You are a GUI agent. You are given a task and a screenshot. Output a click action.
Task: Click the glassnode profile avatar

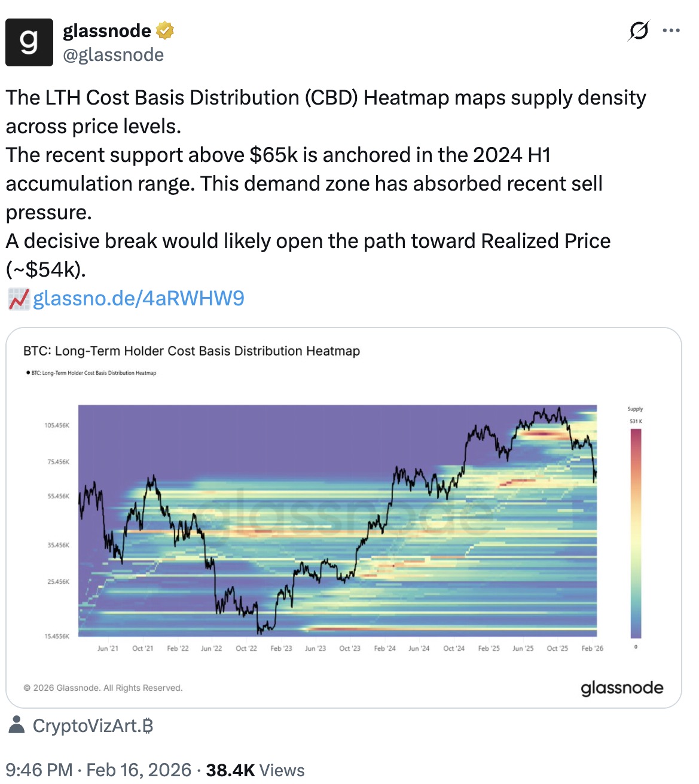click(x=29, y=41)
